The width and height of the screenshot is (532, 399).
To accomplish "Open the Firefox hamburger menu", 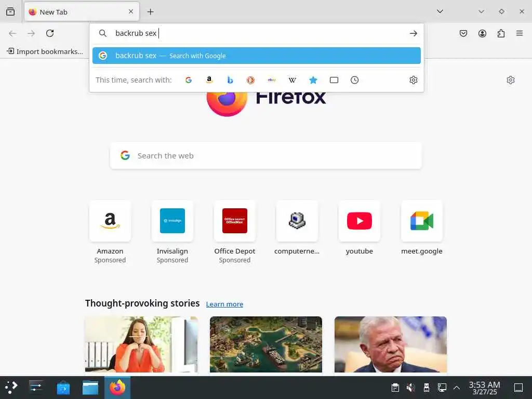I will (x=520, y=33).
